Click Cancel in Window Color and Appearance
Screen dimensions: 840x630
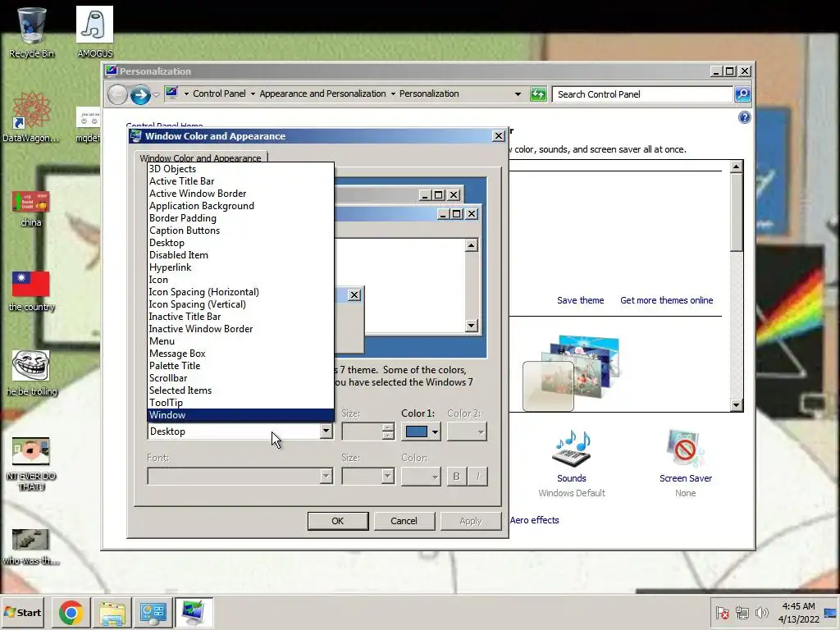404,521
